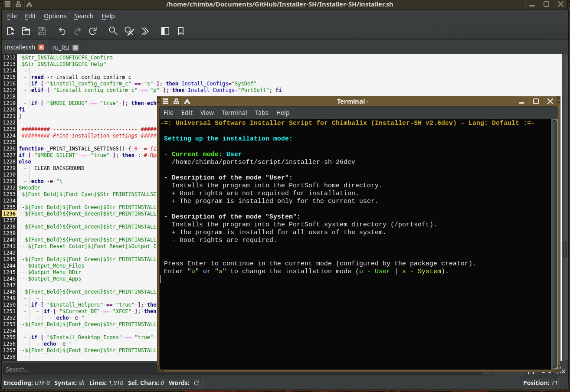Close the installer.sh tab

point(41,47)
